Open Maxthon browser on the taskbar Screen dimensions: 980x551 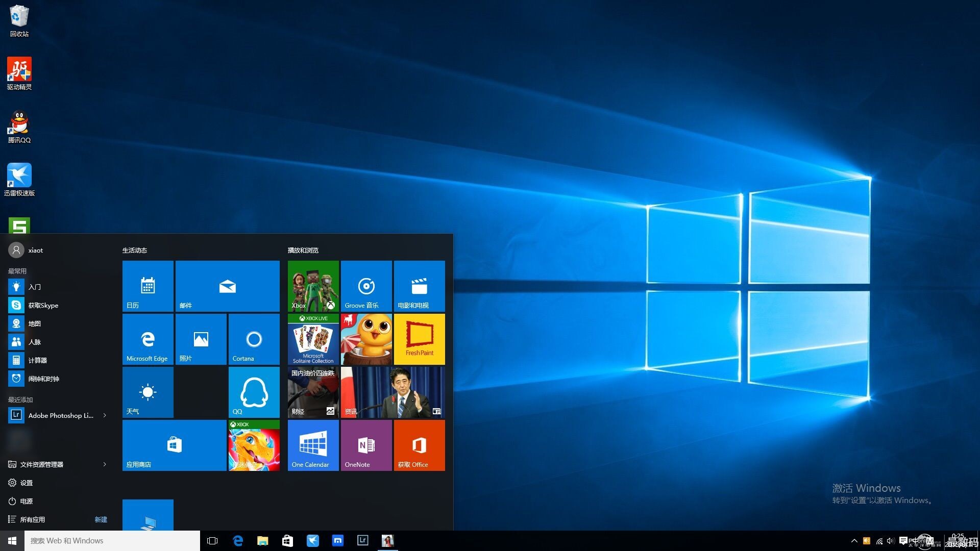[x=338, y=541]
